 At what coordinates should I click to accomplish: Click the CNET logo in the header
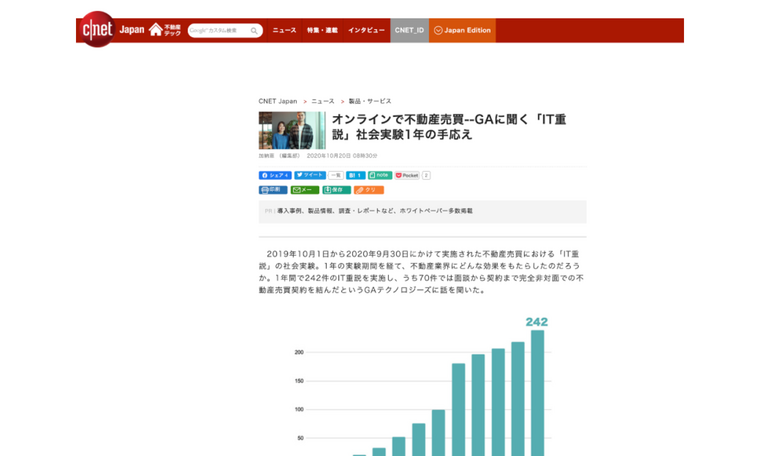pyautogui.click(x=97, y=30)
